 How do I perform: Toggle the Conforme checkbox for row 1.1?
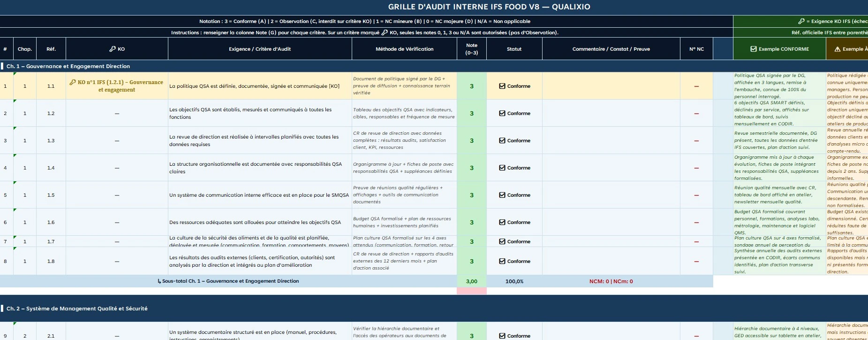pos(502,86)
